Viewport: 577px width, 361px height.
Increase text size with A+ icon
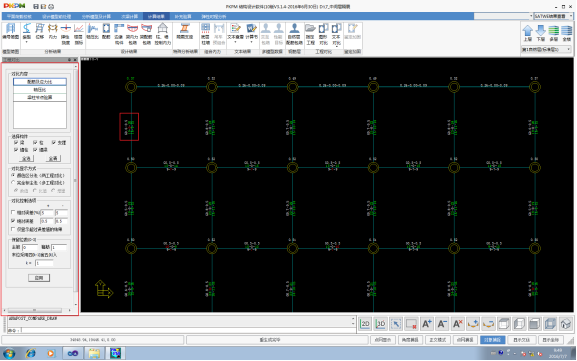426,324
